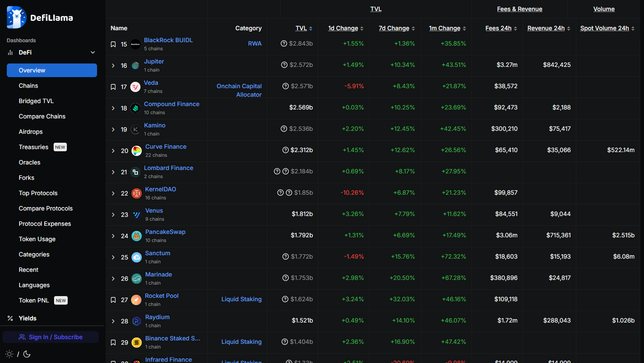Click TVL question icon in Curve Finance row
644x363 pixels.
point(286,150)
